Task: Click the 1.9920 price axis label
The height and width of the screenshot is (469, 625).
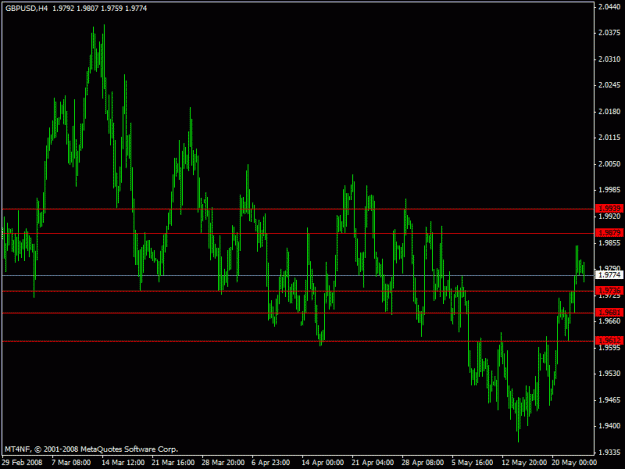Action: coord(609,216)
